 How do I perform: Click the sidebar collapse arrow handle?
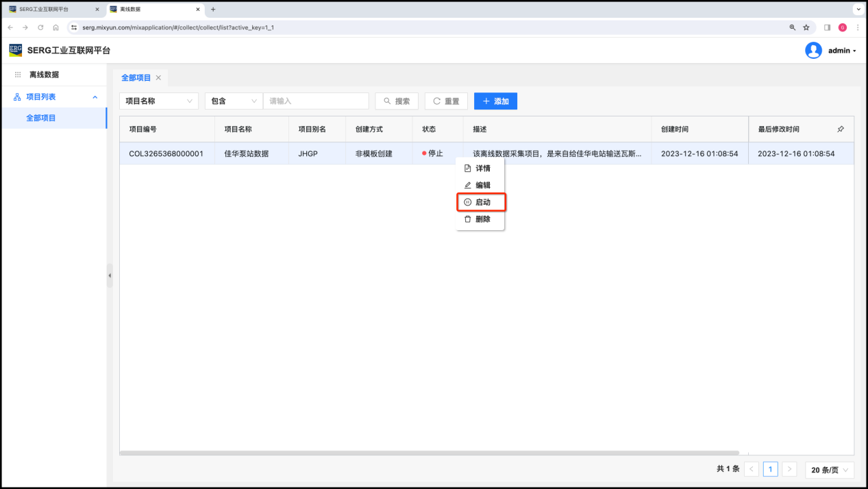tap(110, 275)
